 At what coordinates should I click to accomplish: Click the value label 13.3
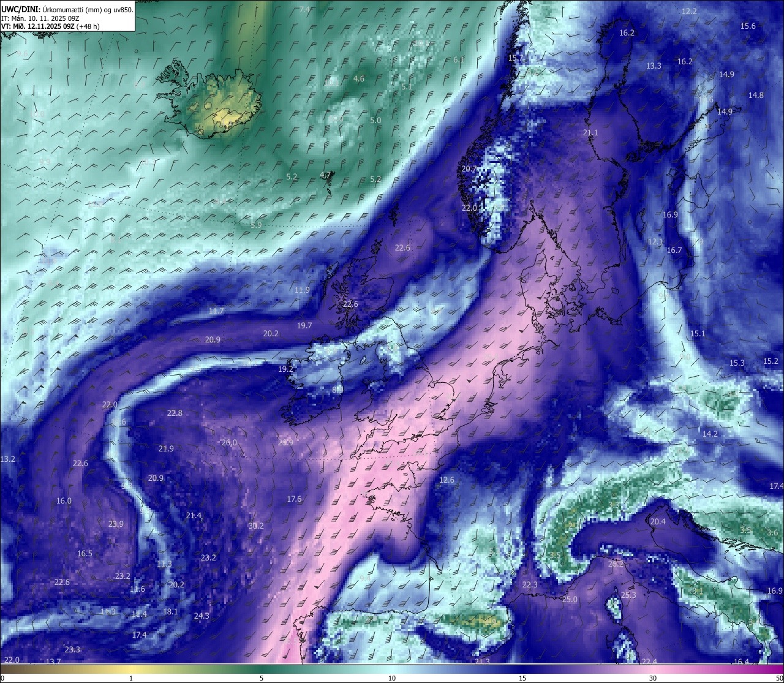tap(654, 66)
